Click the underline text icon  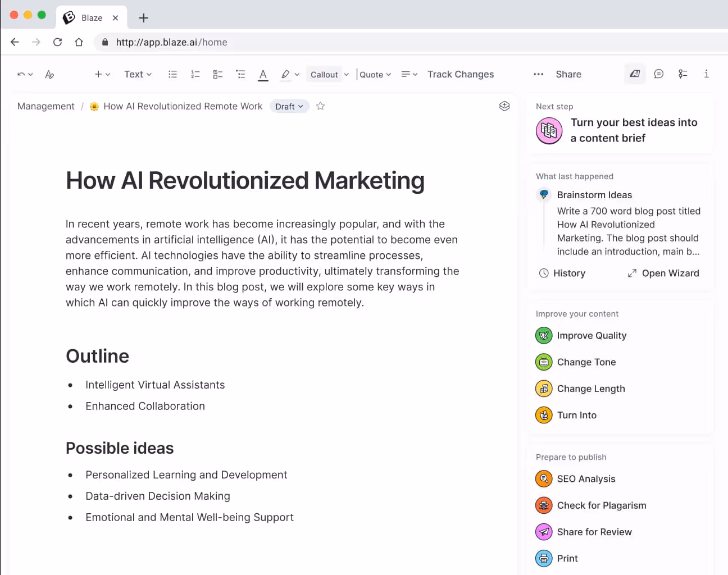(x=263, y=74)
